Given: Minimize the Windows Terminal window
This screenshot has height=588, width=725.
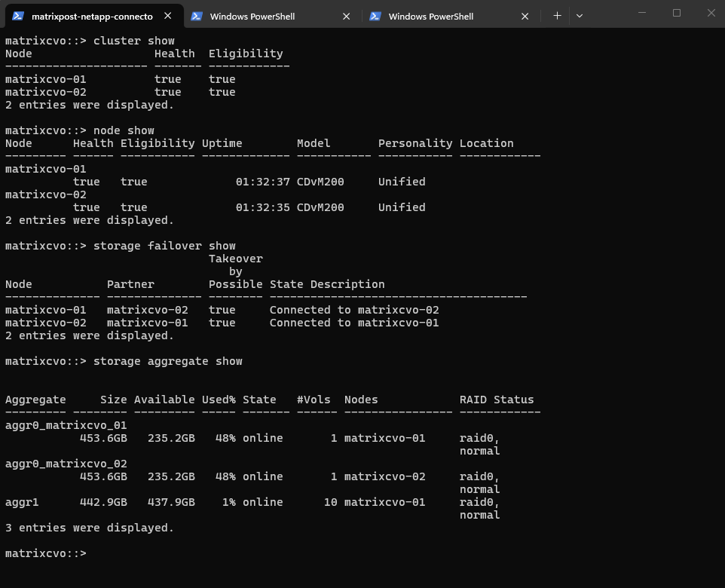Looking at the screenshot, I should (x=641, y=13).
